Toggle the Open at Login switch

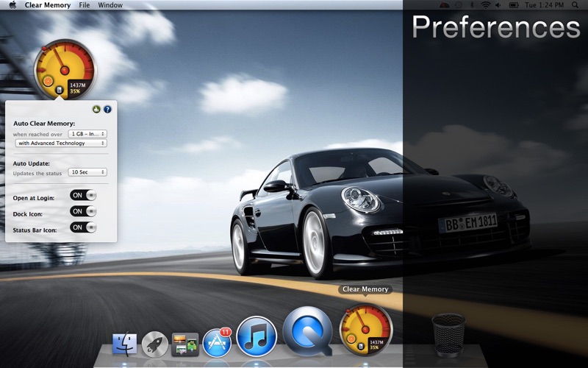(83, 195)
